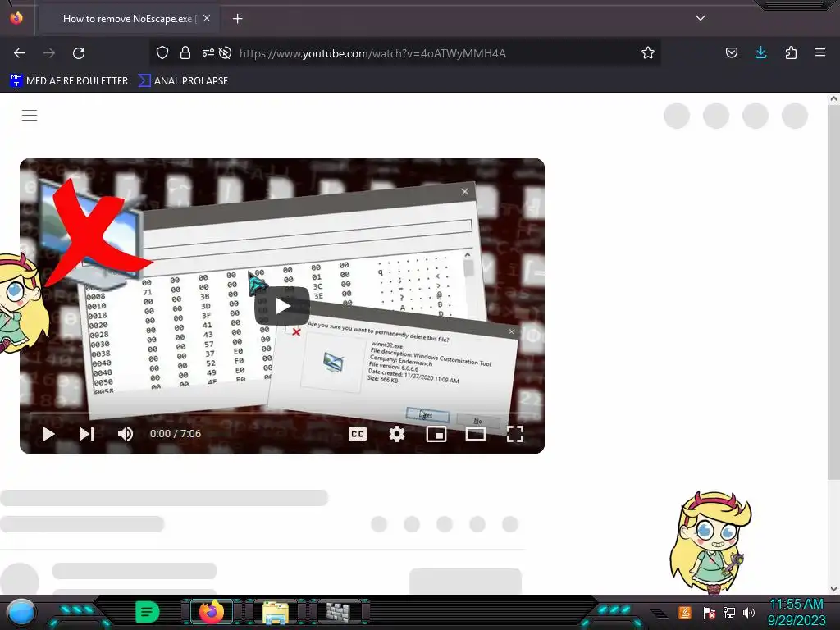840x630 pixels.
Task: Go back to the previous page
Action: (20, 53)
